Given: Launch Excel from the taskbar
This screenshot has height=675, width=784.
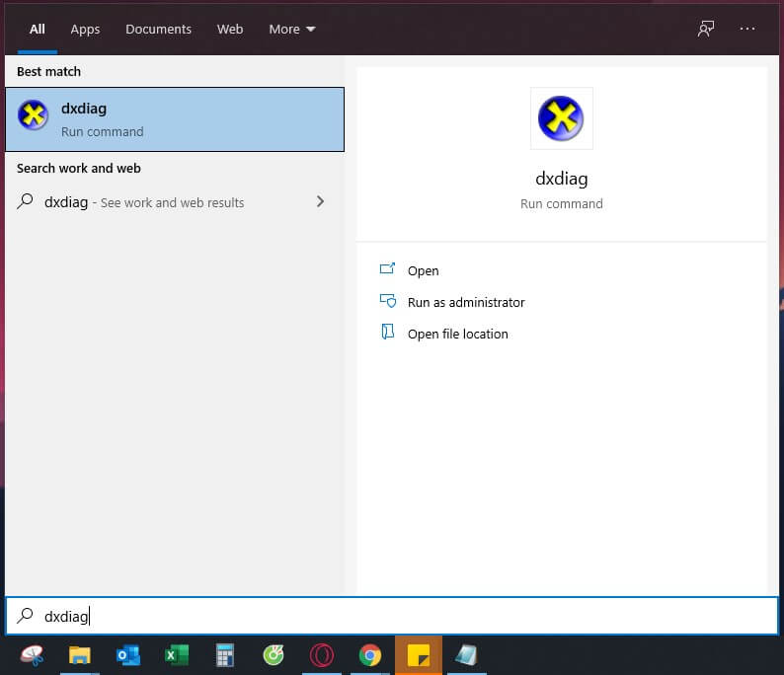Looking at the screenshot, I should 177,655.
